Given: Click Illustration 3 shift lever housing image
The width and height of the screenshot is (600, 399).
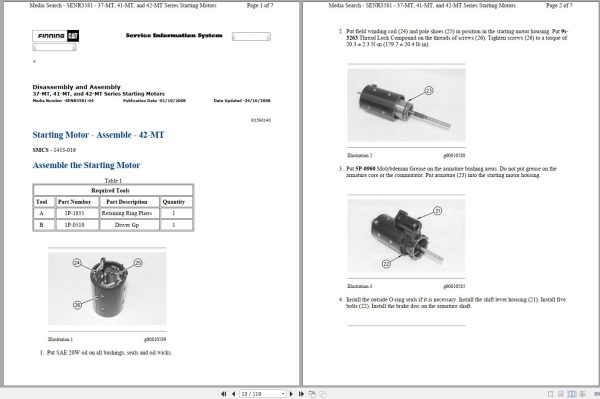Looking at the screenshot, I should point(406,236).
